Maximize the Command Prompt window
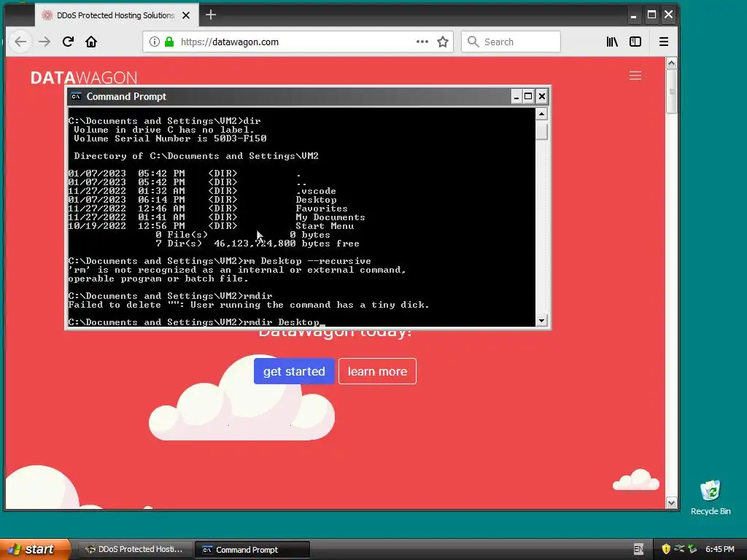Image resolution: width=747 pixels, height=560 pixels. [x=528, y=97]
